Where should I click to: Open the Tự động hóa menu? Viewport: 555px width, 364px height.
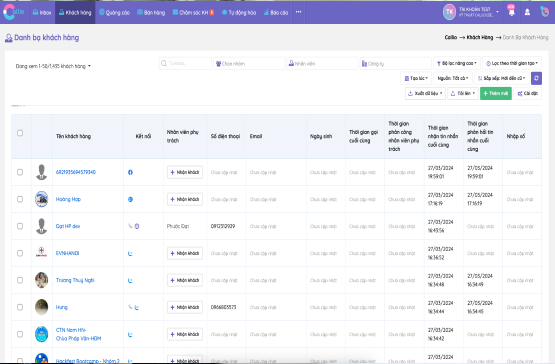239,12
